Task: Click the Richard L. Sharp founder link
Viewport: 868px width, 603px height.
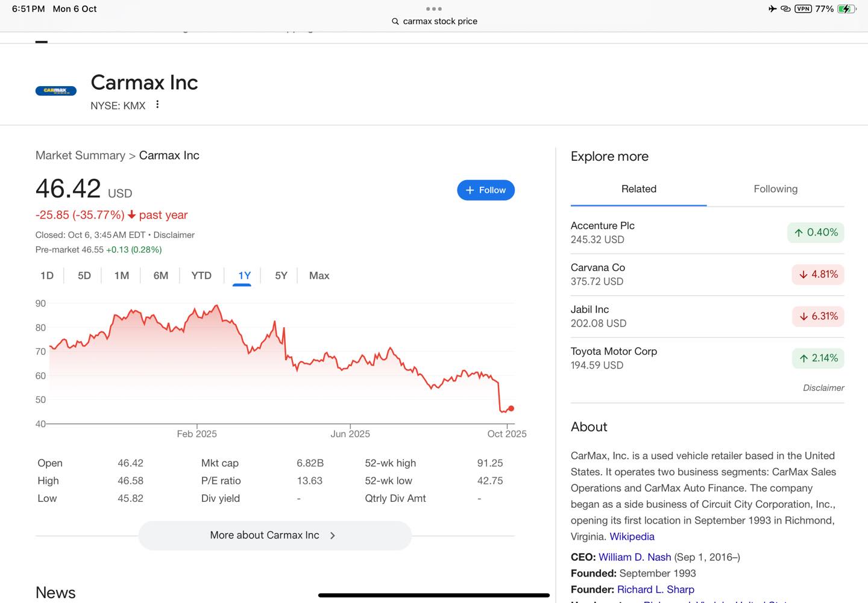Action: click(656, 590)
